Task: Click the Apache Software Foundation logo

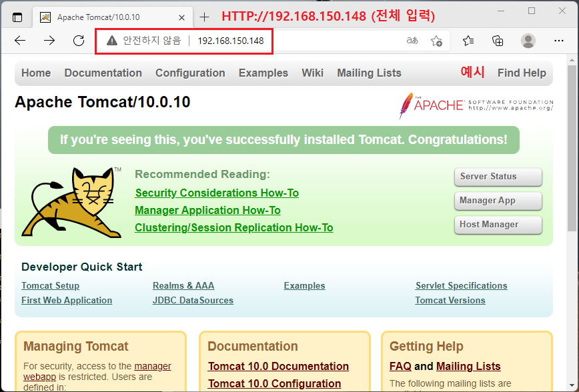Action: 476,105
